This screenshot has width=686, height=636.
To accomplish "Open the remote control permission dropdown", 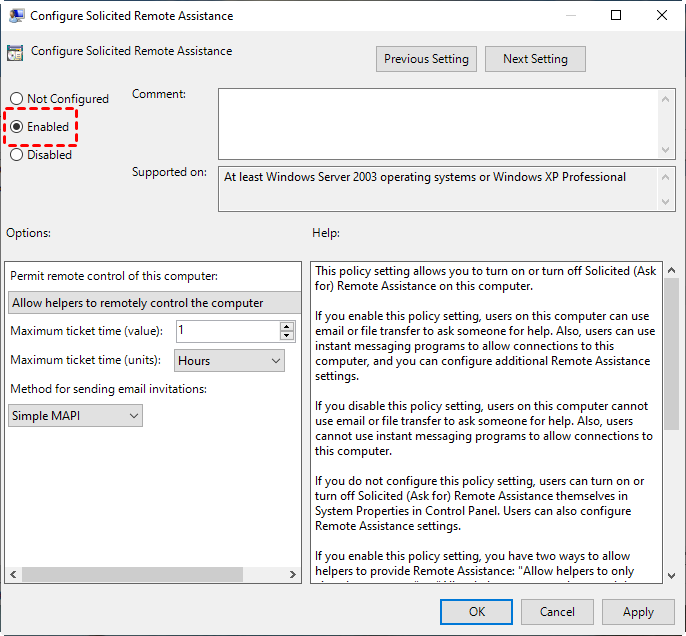I will tap(154, 303).
